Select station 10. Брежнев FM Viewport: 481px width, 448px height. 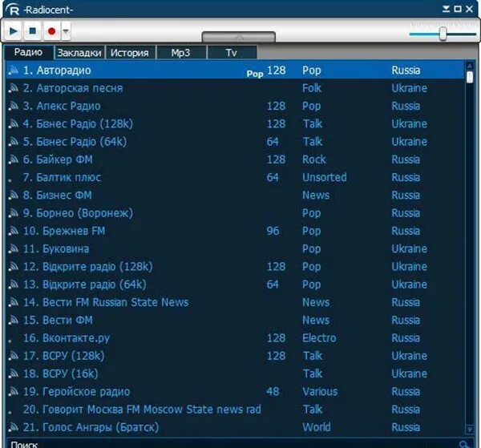coord(235,231)
